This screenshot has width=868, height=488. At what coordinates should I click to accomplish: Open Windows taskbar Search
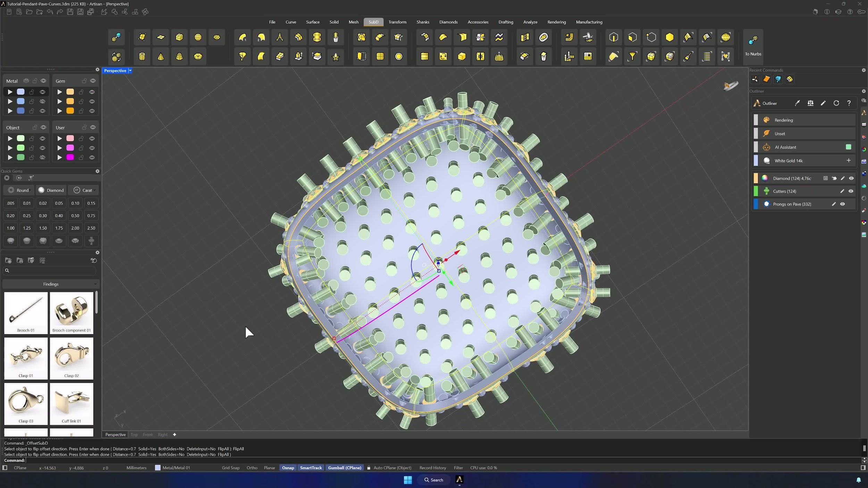pyautogui.click(x=434, y=480)
